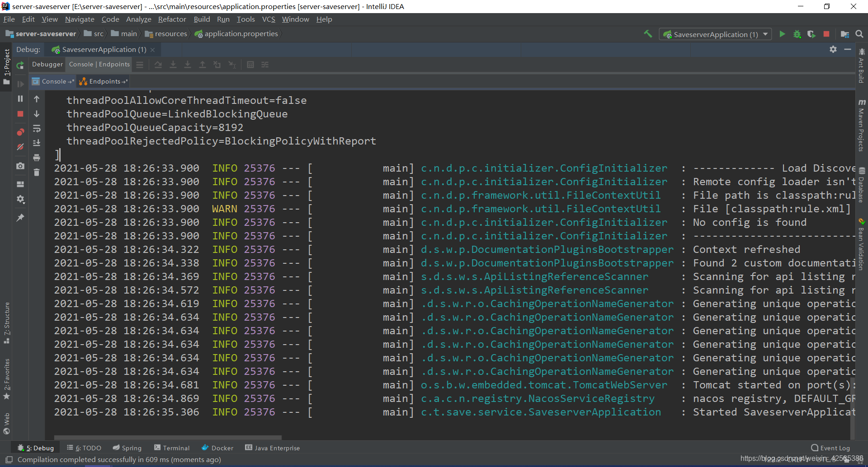Click the Rerun SaveserverApplication icon
The height and width of the screenshot is (467, 868).
click(20, 65)
